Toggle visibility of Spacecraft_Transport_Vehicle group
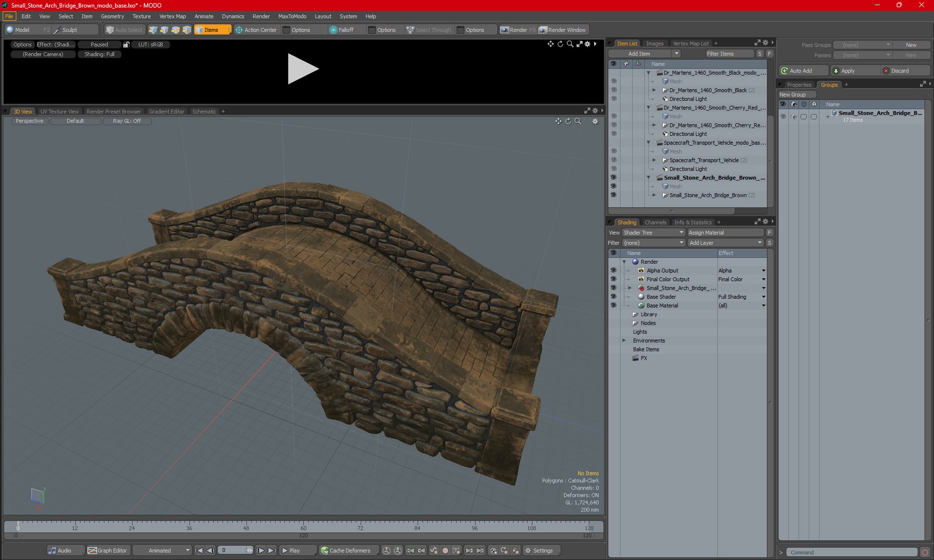The height and width of the screenshot is (560, 934). pyautogui.click(x=613, y=160)
